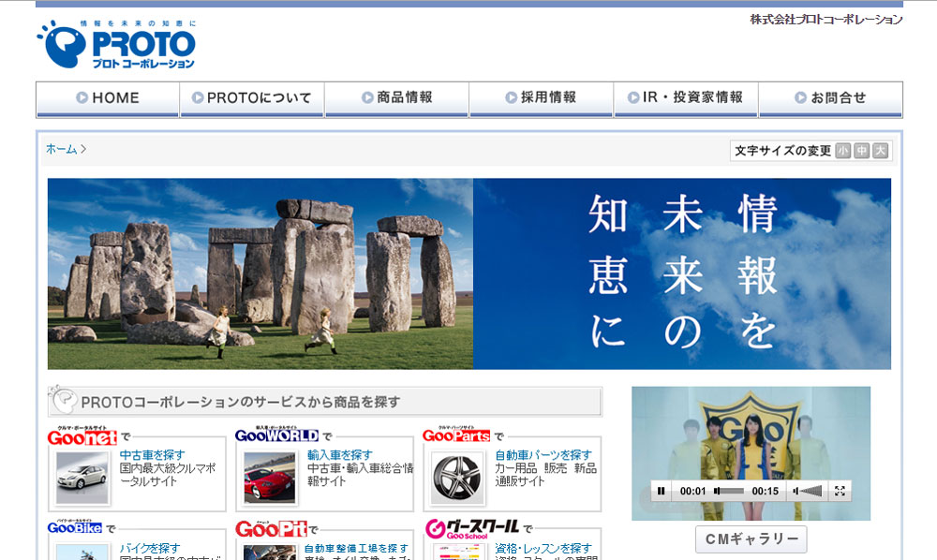Enter video fullscreen mode
Viewport: 937px width, 560px height.
click(840, 492)
